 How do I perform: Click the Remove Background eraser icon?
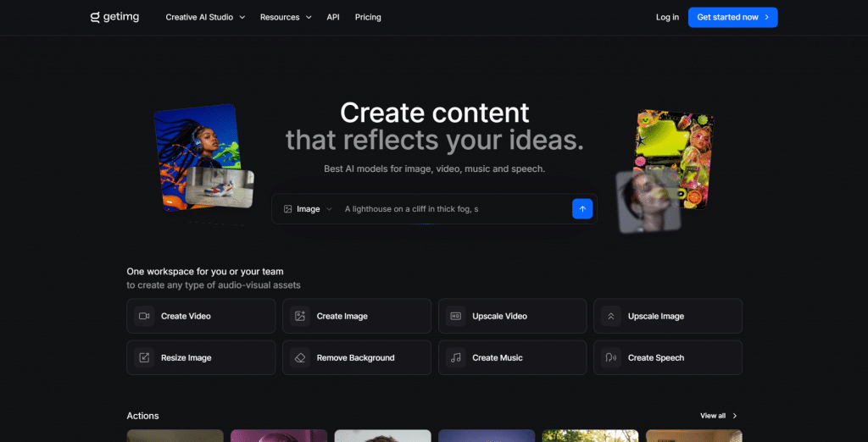coord(300,358)
